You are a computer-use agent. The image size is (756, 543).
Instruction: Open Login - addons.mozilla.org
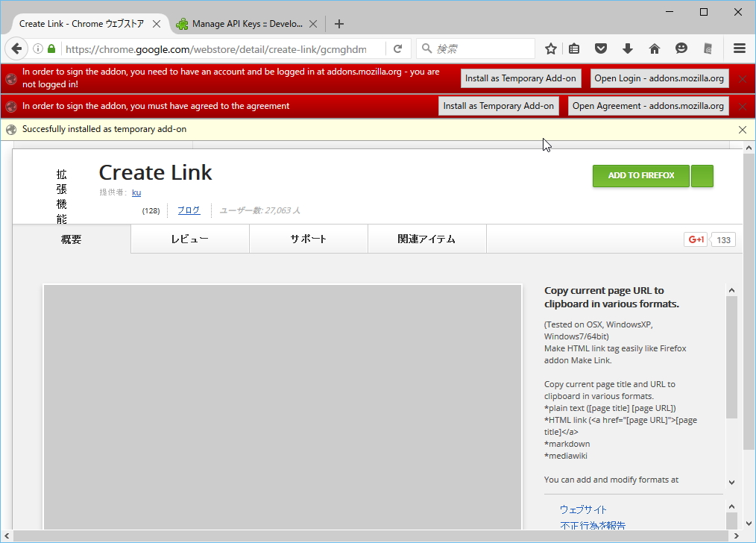point(659,78)
